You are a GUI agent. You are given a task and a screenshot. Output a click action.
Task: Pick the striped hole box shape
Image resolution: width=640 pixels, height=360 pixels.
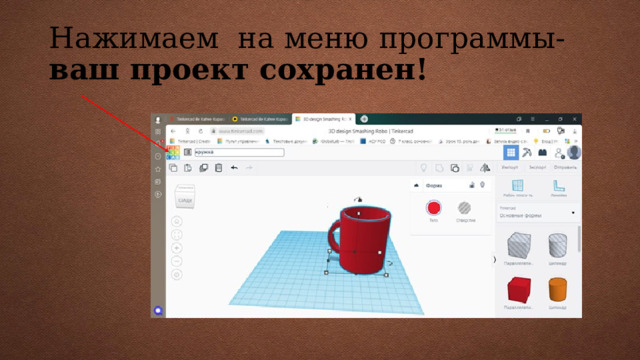[519, 245]
